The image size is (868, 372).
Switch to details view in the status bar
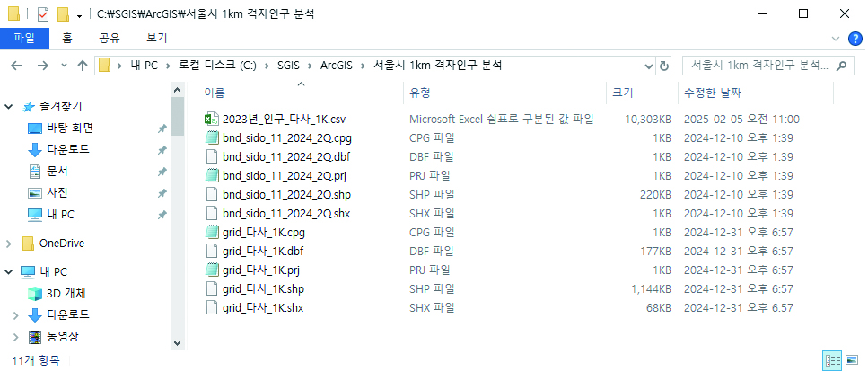(831, 360)
